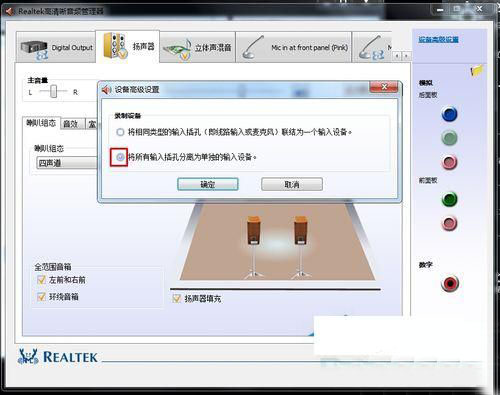Click the yellow folder connector settings icon
Viewport: 500px width, 395px height.
(477, 70)
